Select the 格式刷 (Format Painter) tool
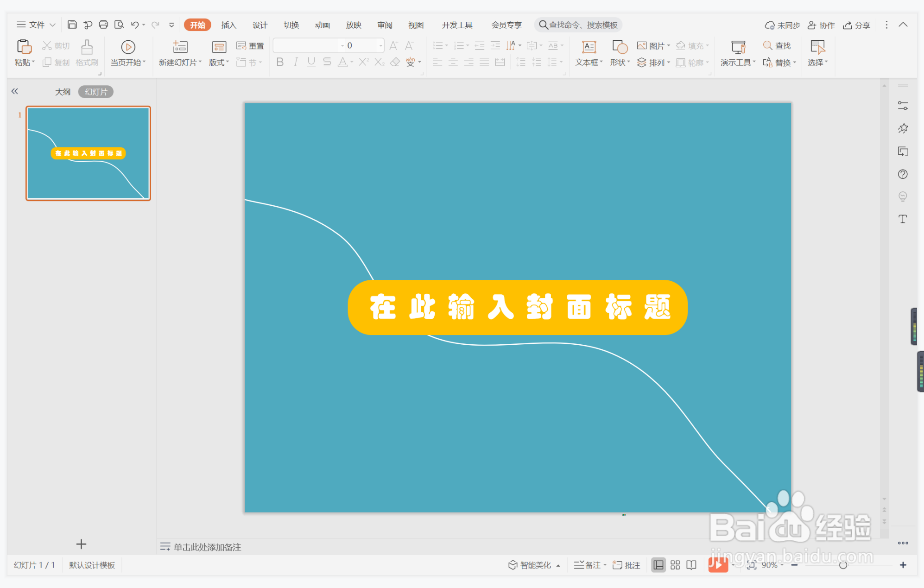The height and width of the screenshot is (588, 924). tap(86, 53)
